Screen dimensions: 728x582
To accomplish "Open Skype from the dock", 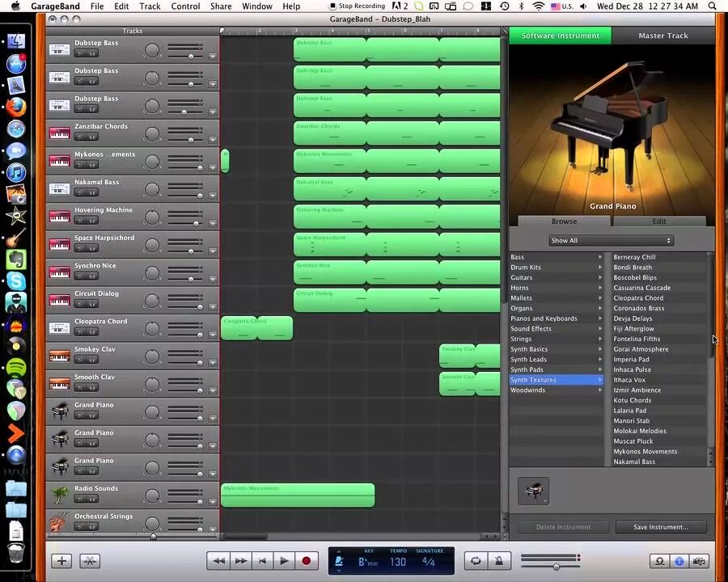I will [x=16, y=281].
